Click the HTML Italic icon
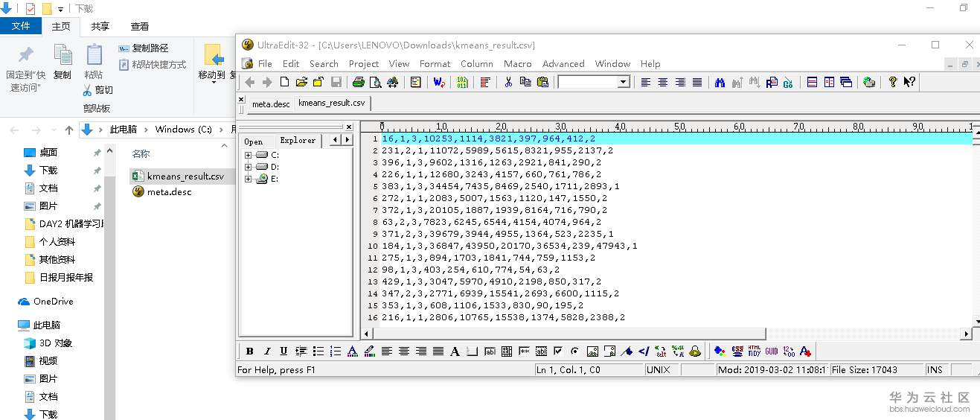Screen dimensions: 980x420 pyautogui.click(x=266, y=351)
